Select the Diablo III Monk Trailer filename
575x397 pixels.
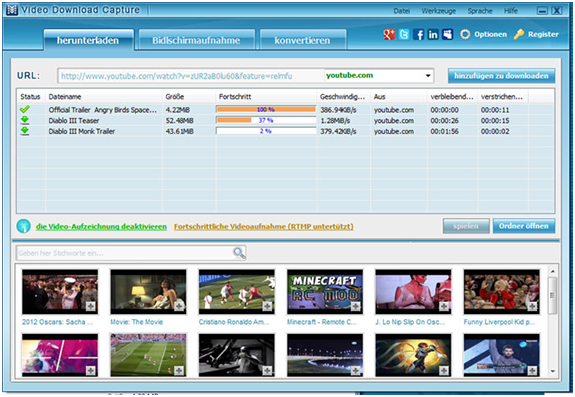click(82, 131)
